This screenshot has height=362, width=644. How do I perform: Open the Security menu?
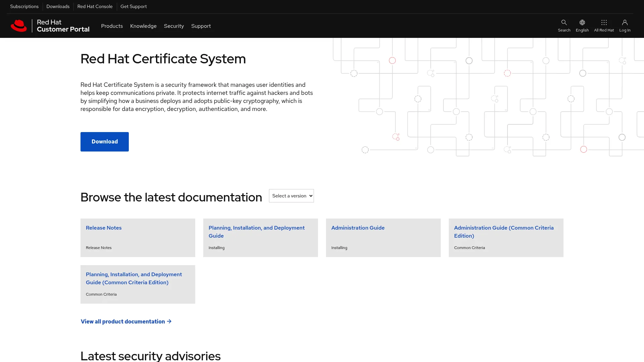pos(174,26)
